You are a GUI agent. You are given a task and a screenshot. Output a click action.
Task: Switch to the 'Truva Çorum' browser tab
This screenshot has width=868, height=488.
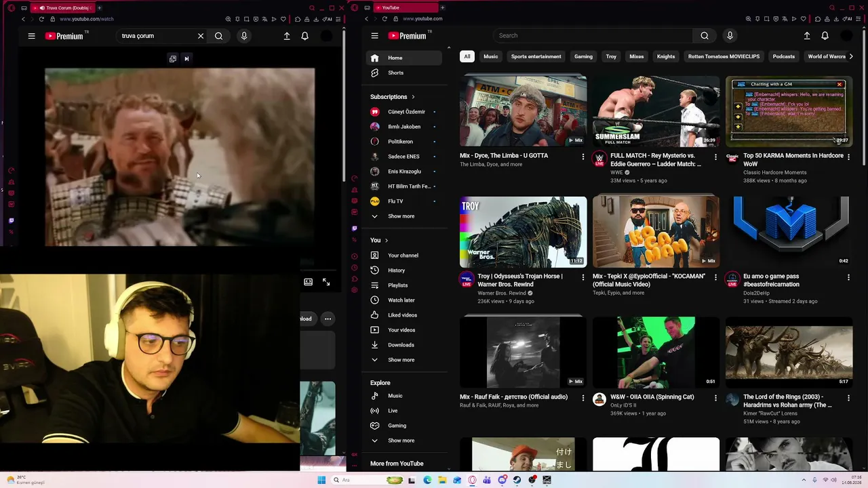pyautogui.click(x=64, y=7)
